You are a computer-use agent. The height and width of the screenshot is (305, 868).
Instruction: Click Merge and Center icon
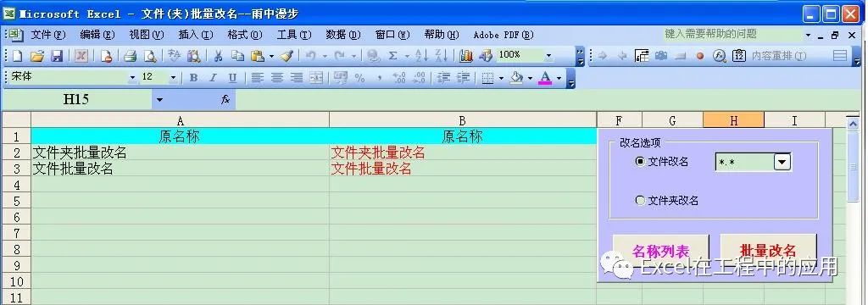point(316,78)
